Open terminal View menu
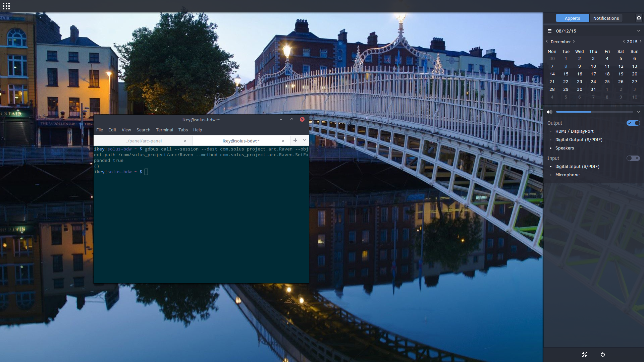This screenshot has height=362, width=644. tap(126, 130)
